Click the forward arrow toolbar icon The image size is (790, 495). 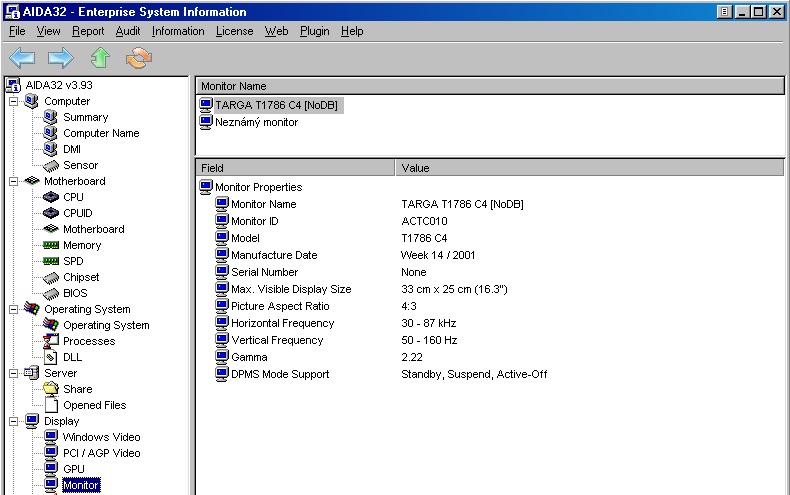point(61,58)
